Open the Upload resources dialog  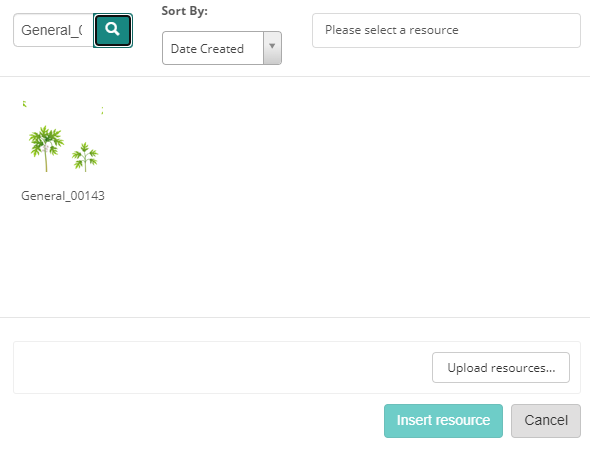coord(501,367)
